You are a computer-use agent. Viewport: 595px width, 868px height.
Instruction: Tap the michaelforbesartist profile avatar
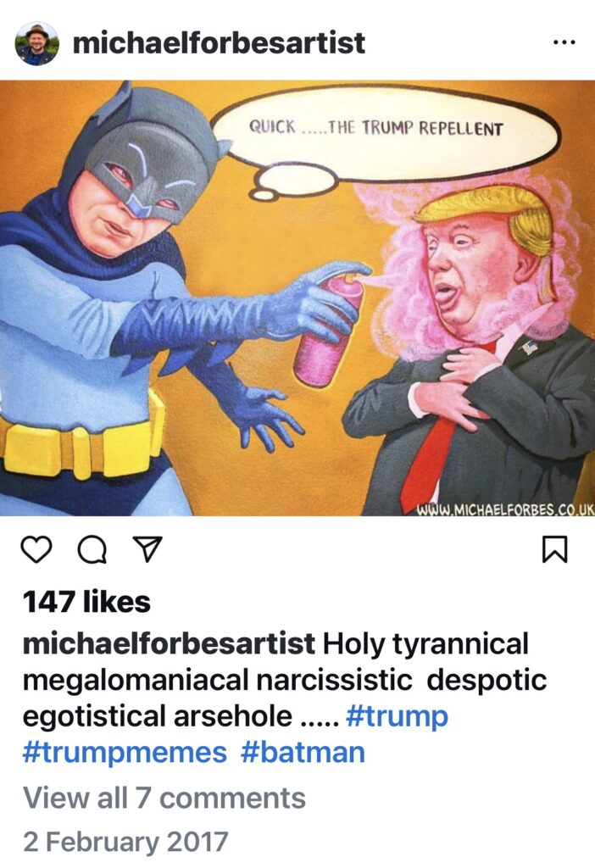[x=36, y=44]
